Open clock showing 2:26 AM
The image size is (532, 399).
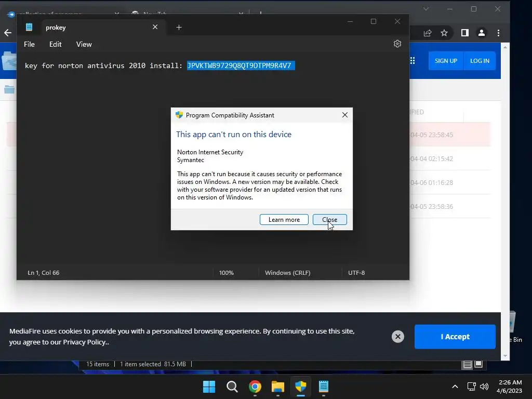point(509,387)
